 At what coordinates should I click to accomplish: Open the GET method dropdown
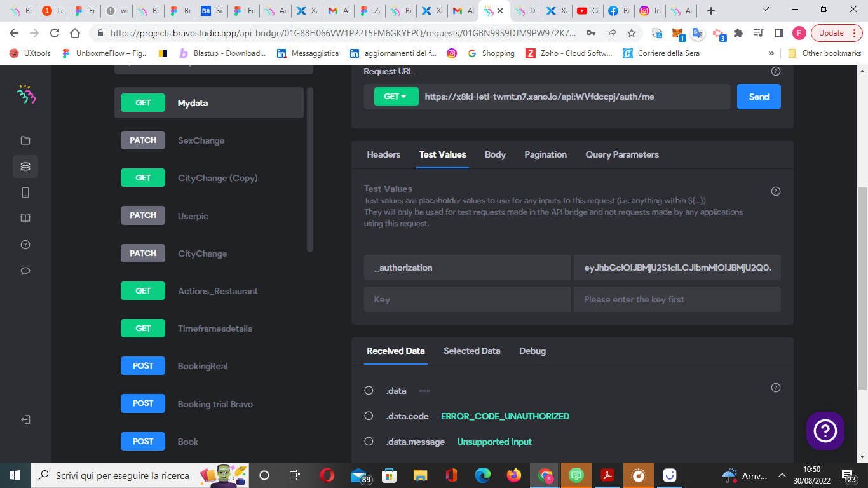397,97
